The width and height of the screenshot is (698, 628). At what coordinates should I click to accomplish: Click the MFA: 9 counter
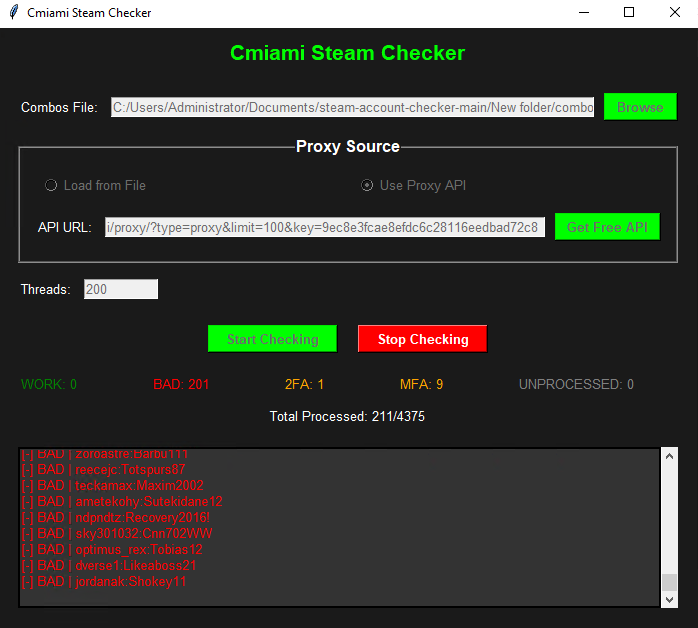coord(422,384)
